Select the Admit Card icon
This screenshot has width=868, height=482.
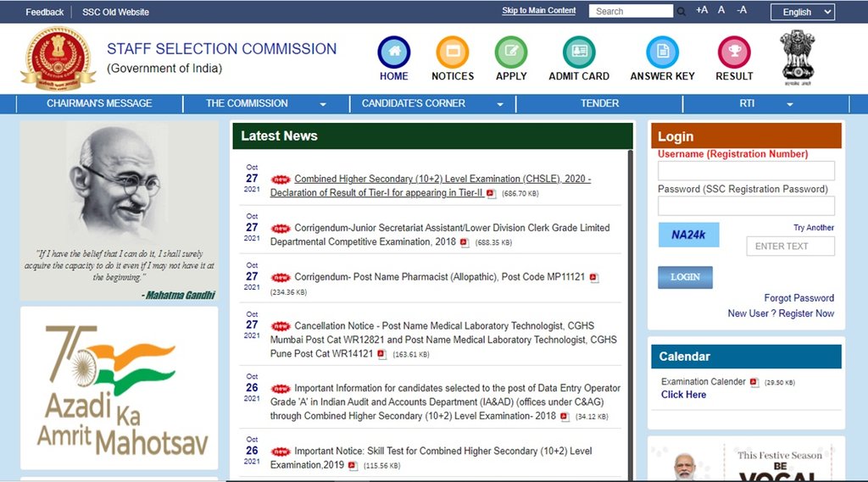coord(579,53)
